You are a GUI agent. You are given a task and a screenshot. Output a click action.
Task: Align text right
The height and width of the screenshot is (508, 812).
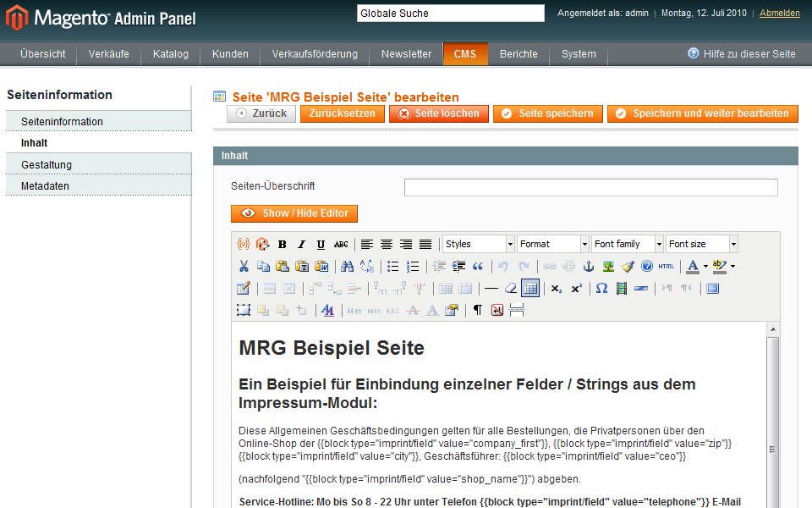(406, 244)
